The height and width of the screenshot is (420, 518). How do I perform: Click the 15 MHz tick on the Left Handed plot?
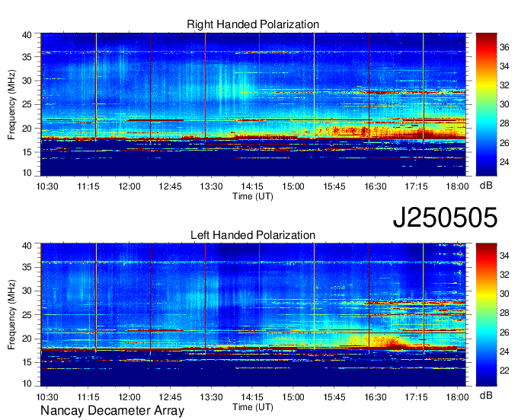pyautogui.click(x=27, y=362)
